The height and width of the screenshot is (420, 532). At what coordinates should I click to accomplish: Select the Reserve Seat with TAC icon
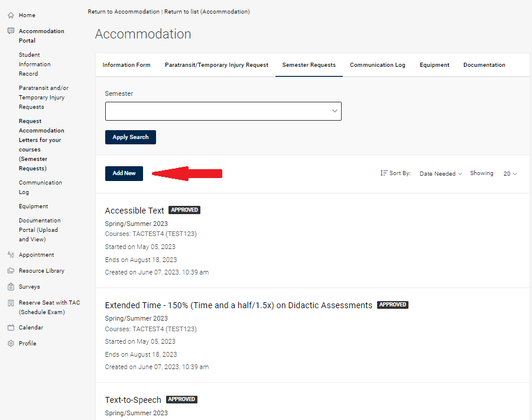(x=9, y=302)
